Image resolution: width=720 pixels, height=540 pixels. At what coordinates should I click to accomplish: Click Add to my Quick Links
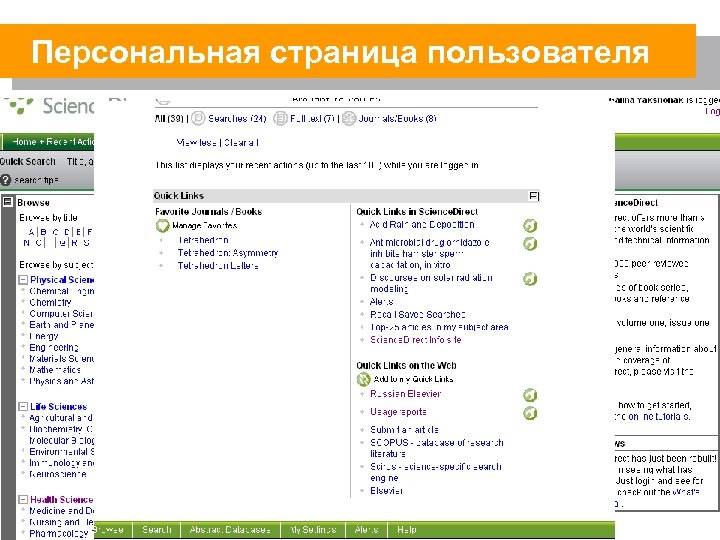413,379
